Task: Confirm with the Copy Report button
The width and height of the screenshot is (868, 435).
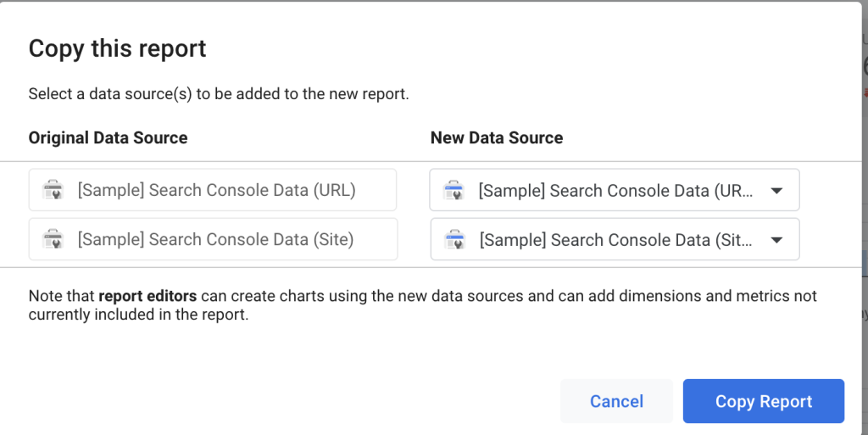Action: (x=763, y=401)
